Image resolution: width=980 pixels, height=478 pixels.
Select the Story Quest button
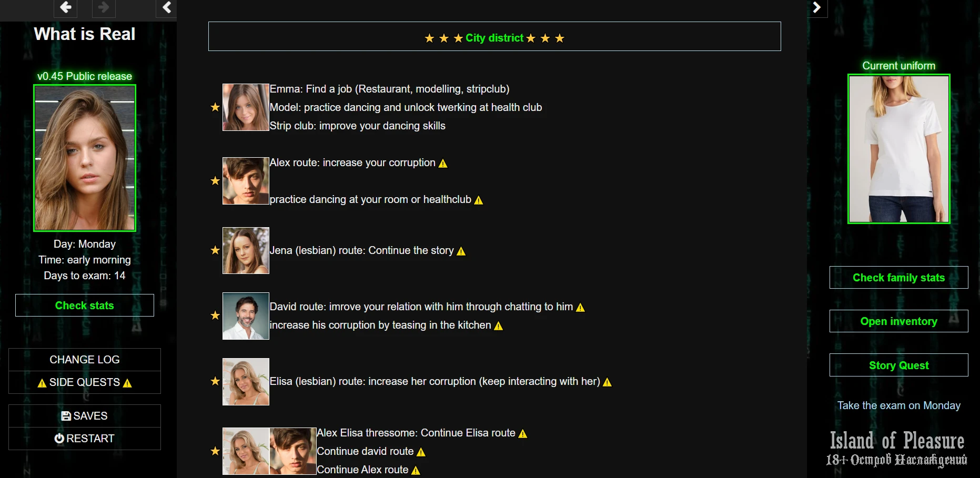tap(898, 365)
